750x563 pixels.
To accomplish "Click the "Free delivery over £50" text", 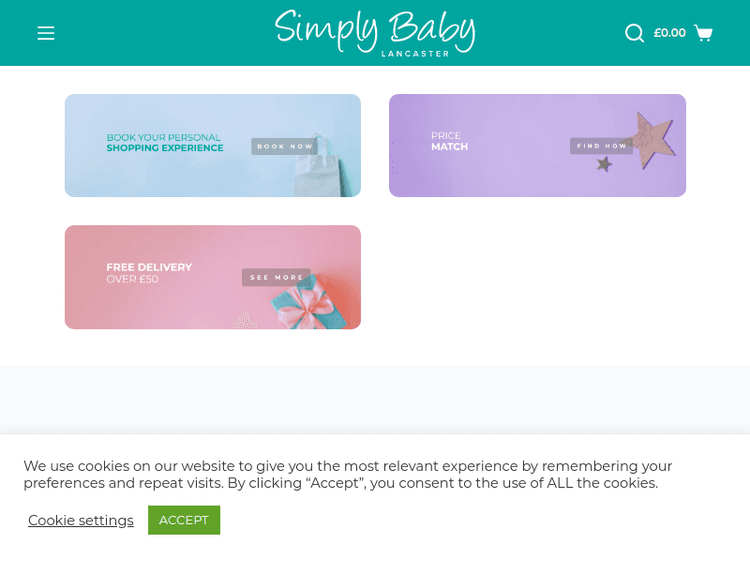I will tap(149, 273).
